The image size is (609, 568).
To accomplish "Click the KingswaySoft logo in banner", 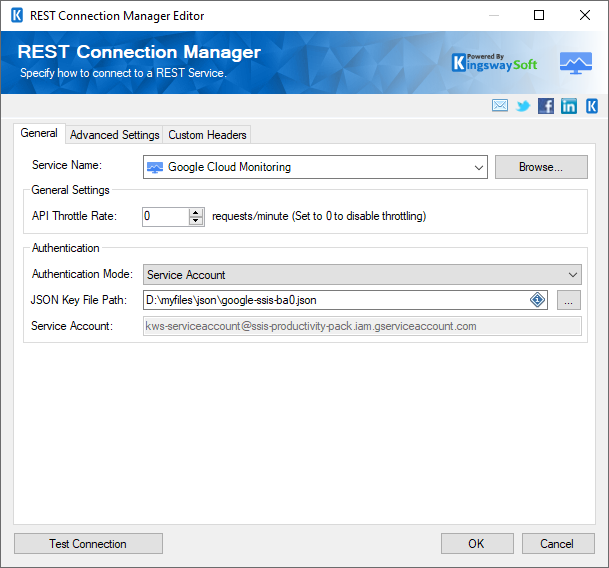I will coord(494,63).
